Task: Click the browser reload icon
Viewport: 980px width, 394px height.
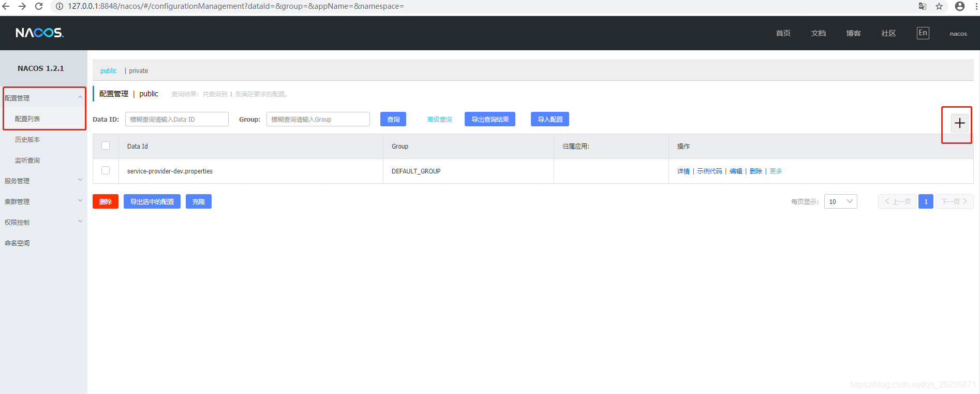Action: click(39, 6)
